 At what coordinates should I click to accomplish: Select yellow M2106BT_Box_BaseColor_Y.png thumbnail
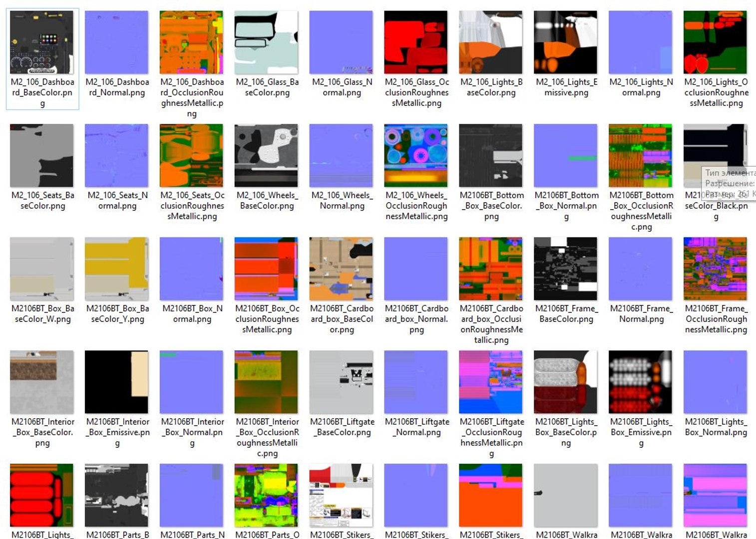(117, 269)
